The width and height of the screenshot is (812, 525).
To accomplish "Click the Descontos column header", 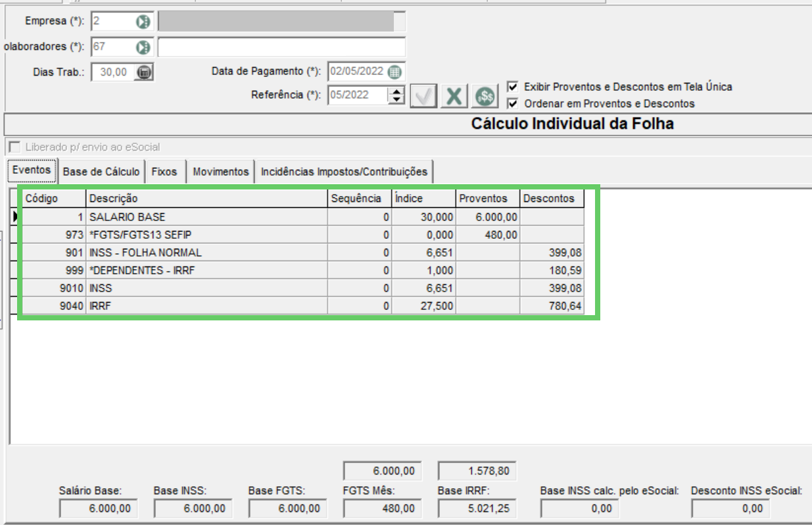I will point(552,198).
